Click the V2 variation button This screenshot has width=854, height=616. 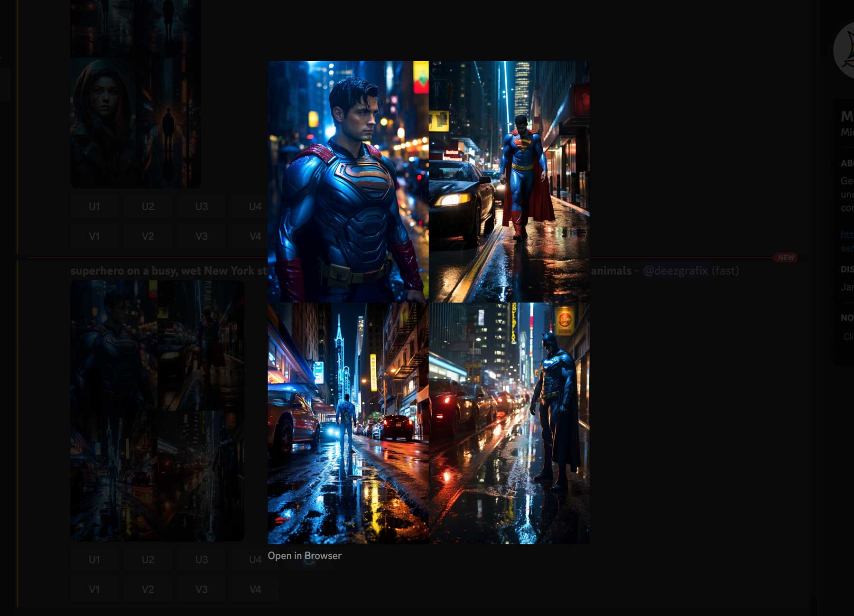(148, 236)
